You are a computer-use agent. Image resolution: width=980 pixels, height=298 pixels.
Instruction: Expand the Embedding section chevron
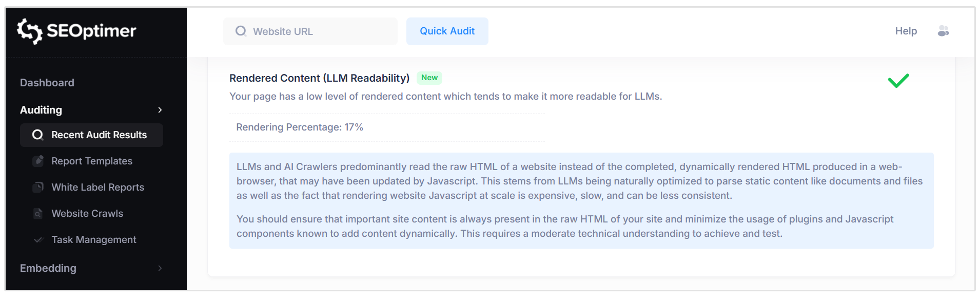[x=160, y=268]
